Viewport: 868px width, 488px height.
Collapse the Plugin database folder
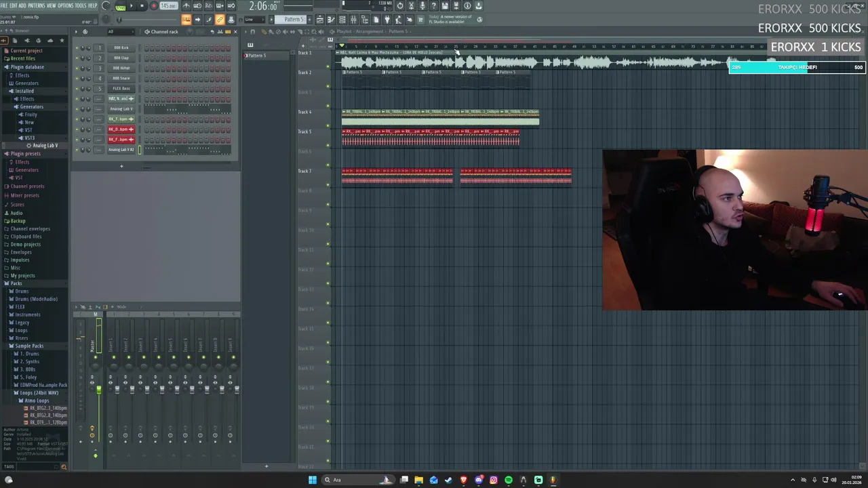coord(27,67)
